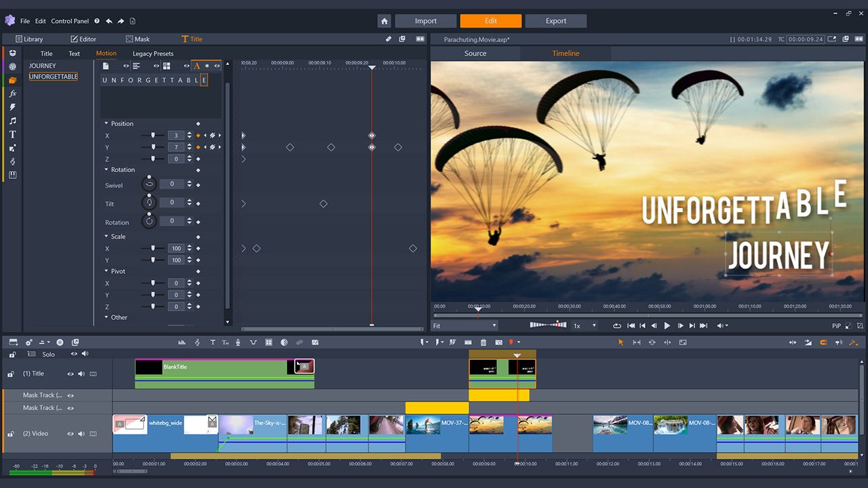Viewport: 868px width, 488px height.
Task: Toggle lock on the (1) Title track
Action: [11, 373]
